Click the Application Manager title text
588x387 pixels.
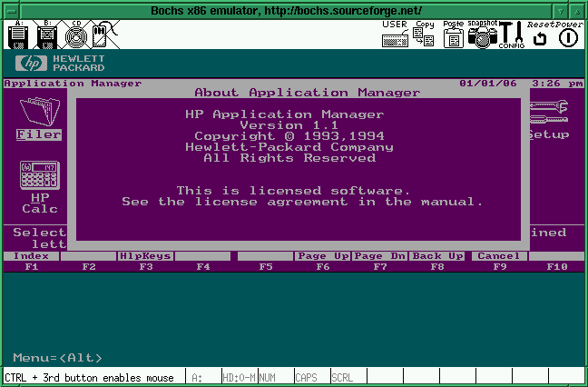73,84
